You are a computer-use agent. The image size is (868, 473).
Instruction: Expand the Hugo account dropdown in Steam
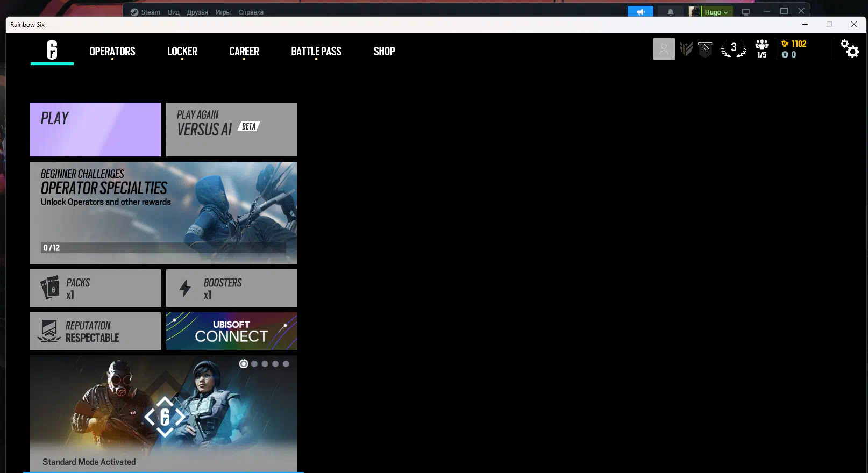click(716, 12)
